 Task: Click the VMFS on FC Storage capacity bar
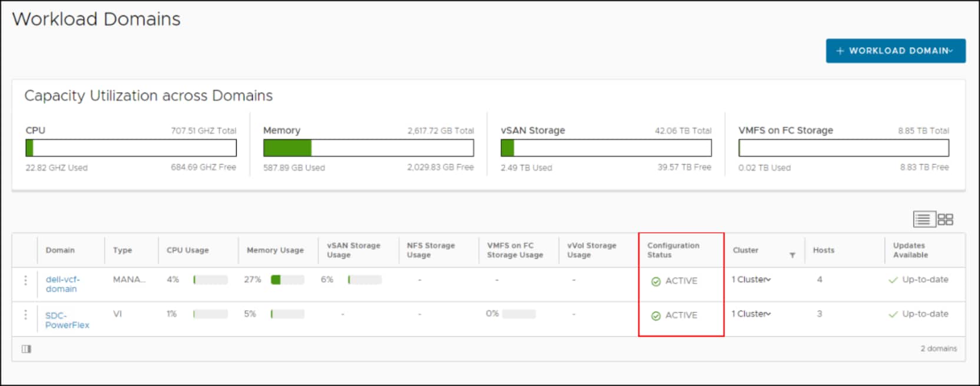coord(844,148)
